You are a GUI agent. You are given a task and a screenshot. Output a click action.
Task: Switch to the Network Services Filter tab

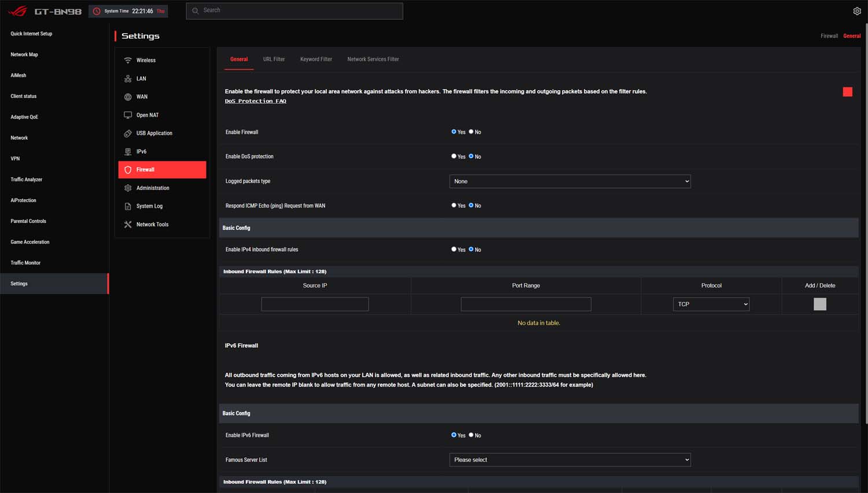click(x=373, y=59)
